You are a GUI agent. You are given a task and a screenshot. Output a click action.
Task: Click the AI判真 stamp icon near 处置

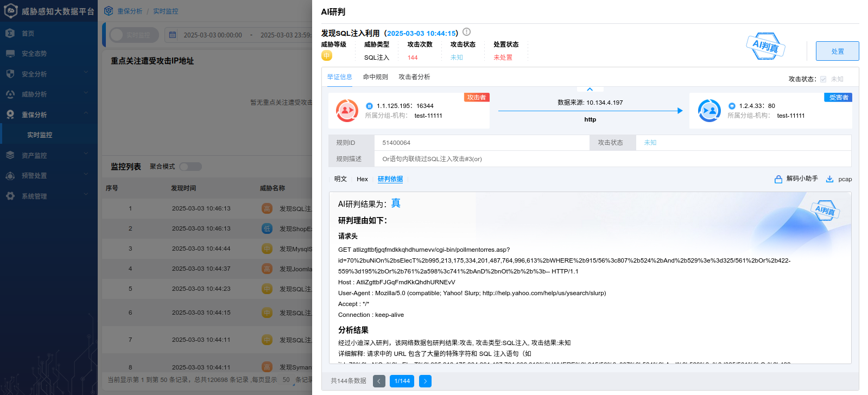click(x=765, y=47)
